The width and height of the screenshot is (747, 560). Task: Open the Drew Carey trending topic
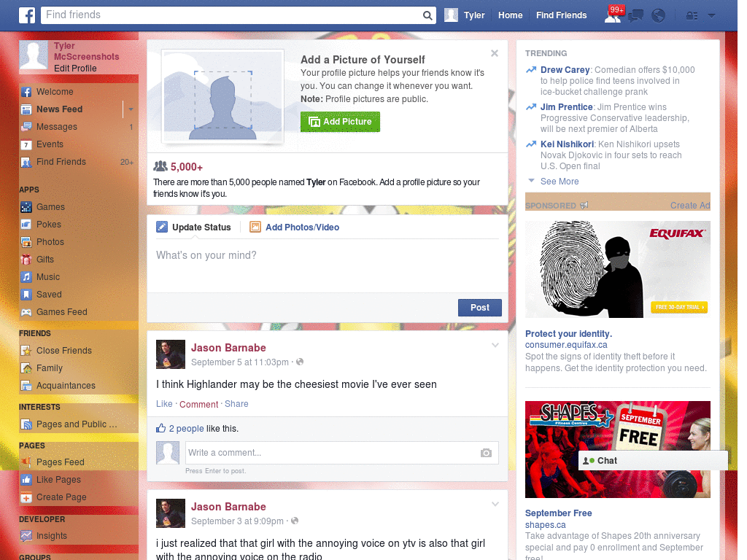point(565,70)
